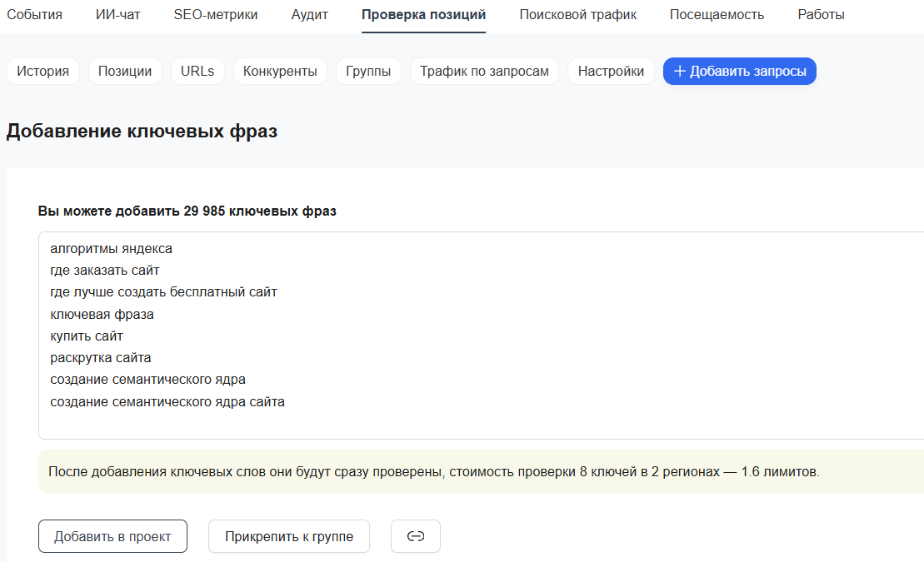Select the Проверка позиций tab
The height and width of the screenshot is (562, 924).
tap(423, 15)
